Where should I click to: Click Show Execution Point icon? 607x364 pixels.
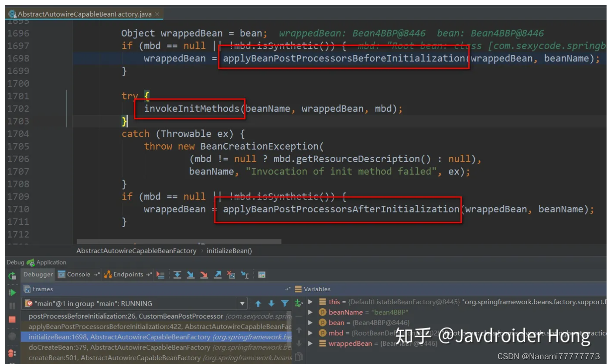(160, 275)
